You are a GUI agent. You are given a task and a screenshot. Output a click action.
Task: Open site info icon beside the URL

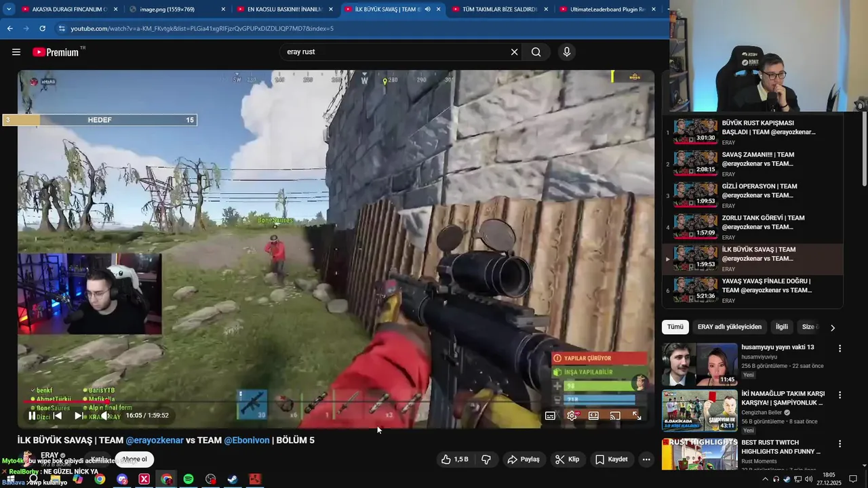click(x=62, y=28)
